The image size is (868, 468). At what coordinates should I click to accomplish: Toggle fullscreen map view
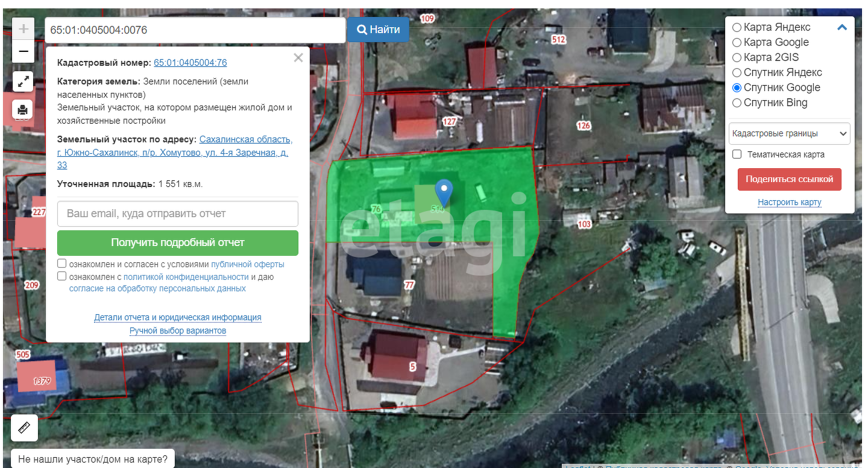click(x=23, y=81)
